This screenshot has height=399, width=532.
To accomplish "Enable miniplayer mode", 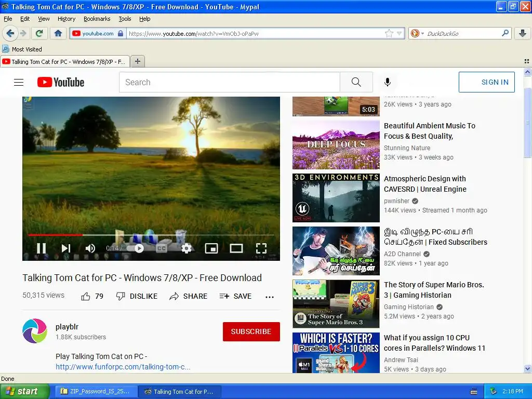I will [x=211, y=248].
